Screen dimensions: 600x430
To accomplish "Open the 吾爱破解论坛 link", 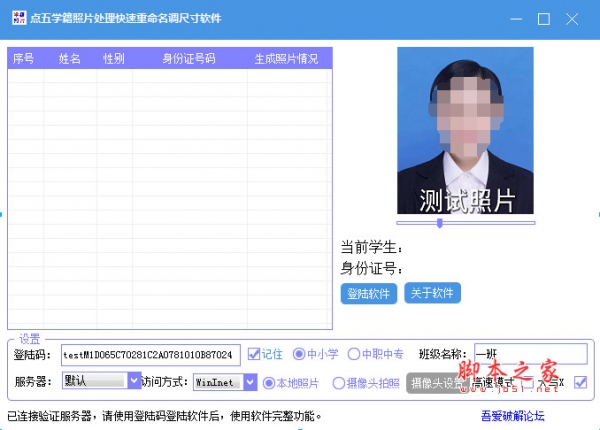I will pos(512,416).
